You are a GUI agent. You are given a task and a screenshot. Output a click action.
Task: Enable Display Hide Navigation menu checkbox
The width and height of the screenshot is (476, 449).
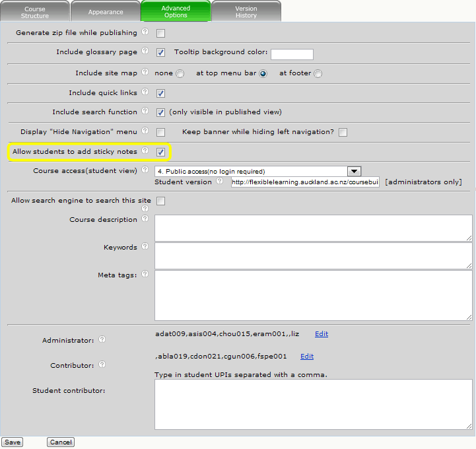pyautogui.click(x=160, y=132)
